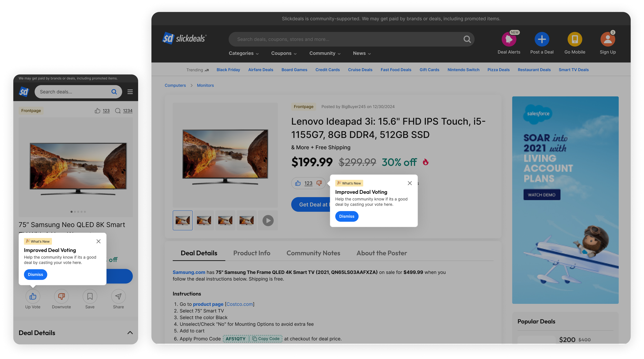Open Pizza Deals trending link
This screenshot has width=644, height=359.
click(x=498, y=70)
